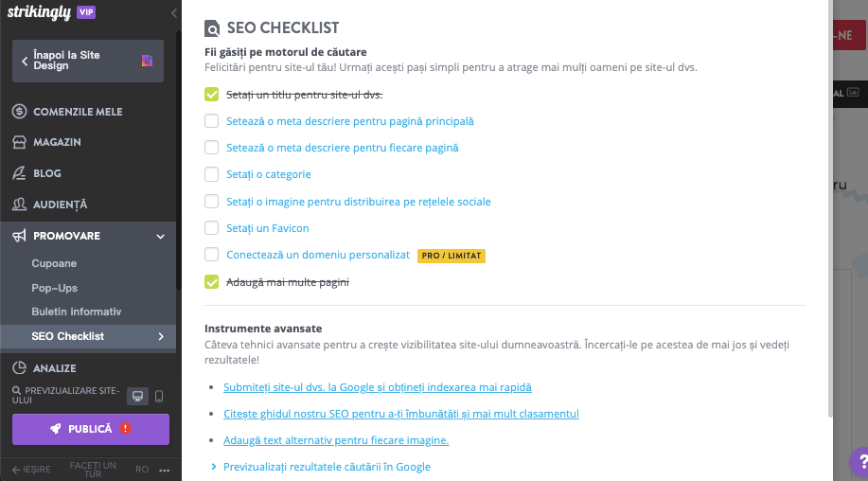The width and height of the screenshot is (868, 481).
Task: Click the vertical scrollbar of SEO panel
Action: [x=830, y=208]
